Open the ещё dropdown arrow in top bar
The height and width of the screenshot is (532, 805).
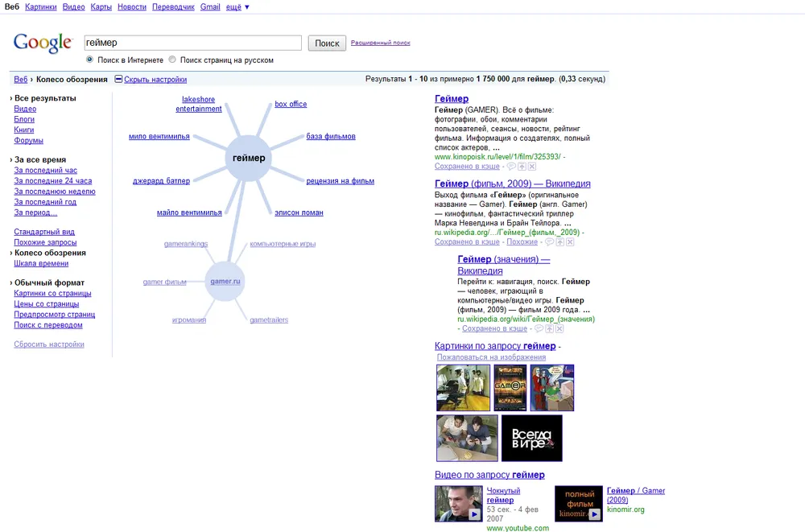pyautogui.click(x=247, y=7)
